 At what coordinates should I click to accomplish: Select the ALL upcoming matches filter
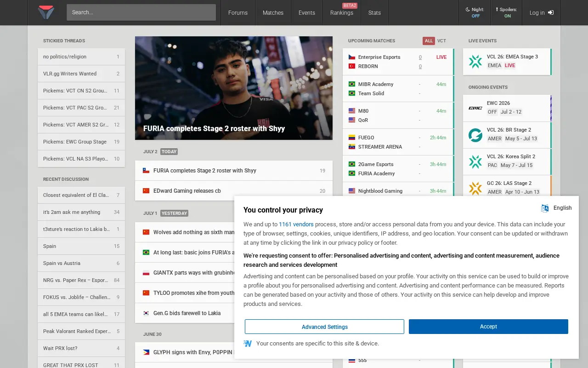pos(429,41)
